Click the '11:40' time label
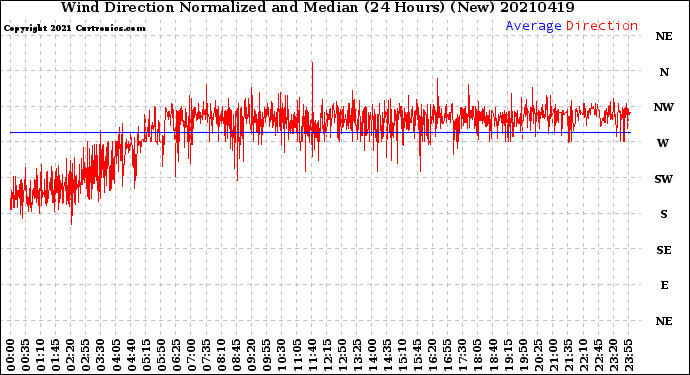The height and width of the screenshot is (375, 690). (312, 355)
